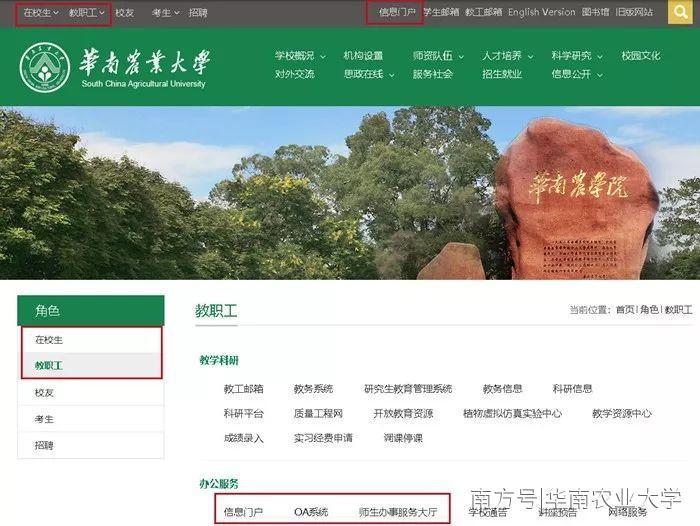Switch to the English Version
700x526 pixels.
pos(541,13)
